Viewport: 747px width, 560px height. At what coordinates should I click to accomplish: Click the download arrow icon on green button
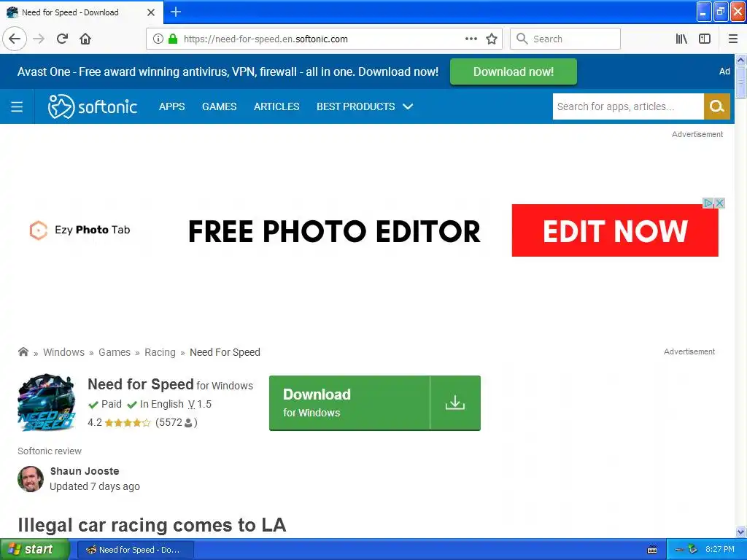coord(455,402)
